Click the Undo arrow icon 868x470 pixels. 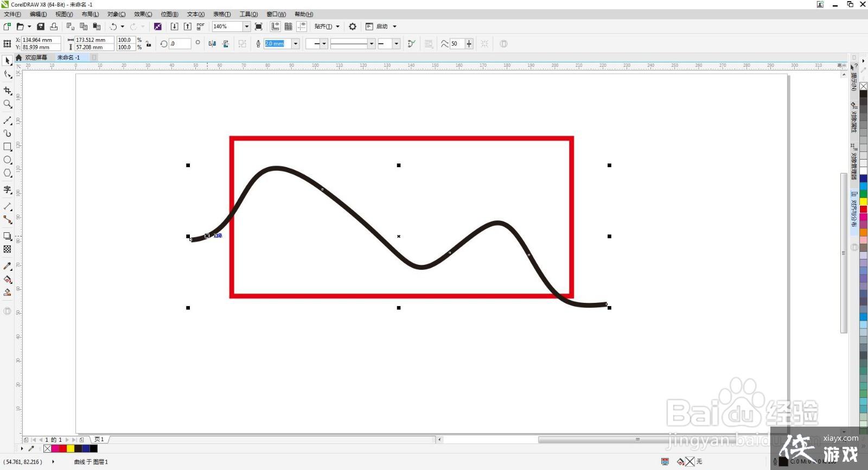tap(113, 26)
